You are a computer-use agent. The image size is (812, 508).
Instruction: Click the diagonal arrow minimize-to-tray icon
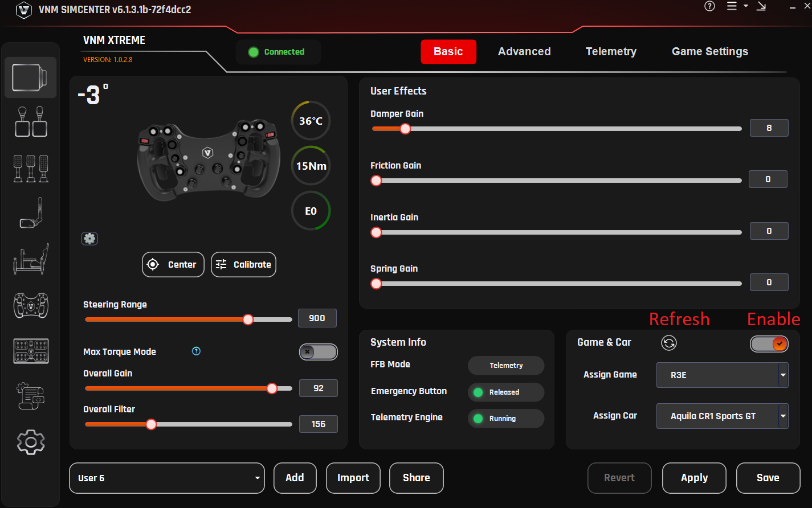pos(761,6)
